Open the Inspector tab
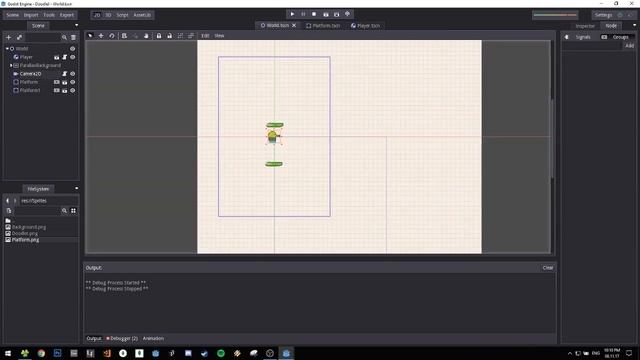Screen dimensions: 640x360 [585, 26]
